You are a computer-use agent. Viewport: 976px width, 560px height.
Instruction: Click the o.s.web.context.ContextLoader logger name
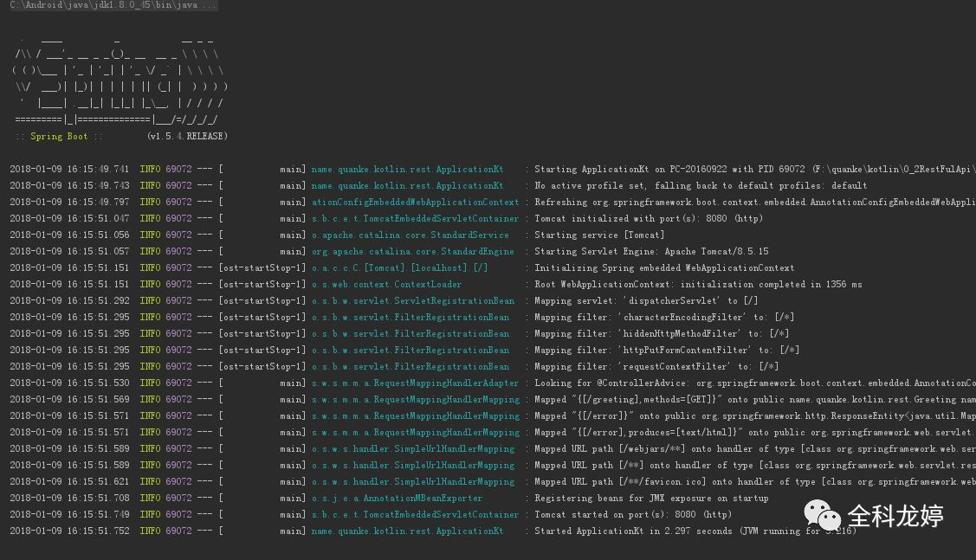[386, 285]
